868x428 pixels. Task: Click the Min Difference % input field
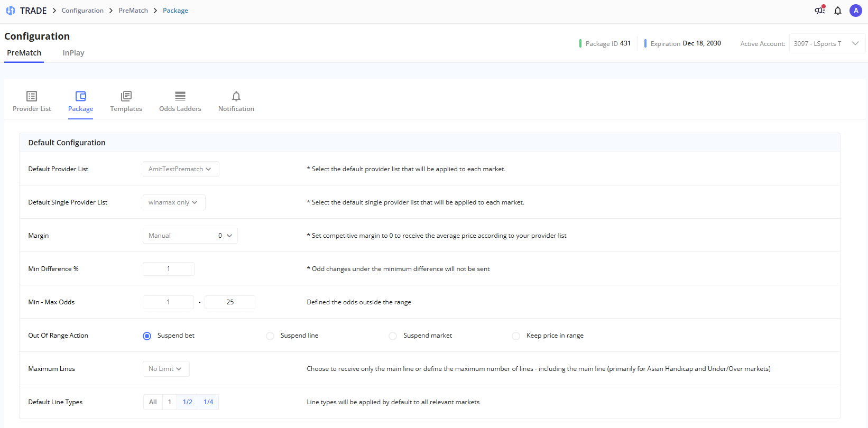169,269
